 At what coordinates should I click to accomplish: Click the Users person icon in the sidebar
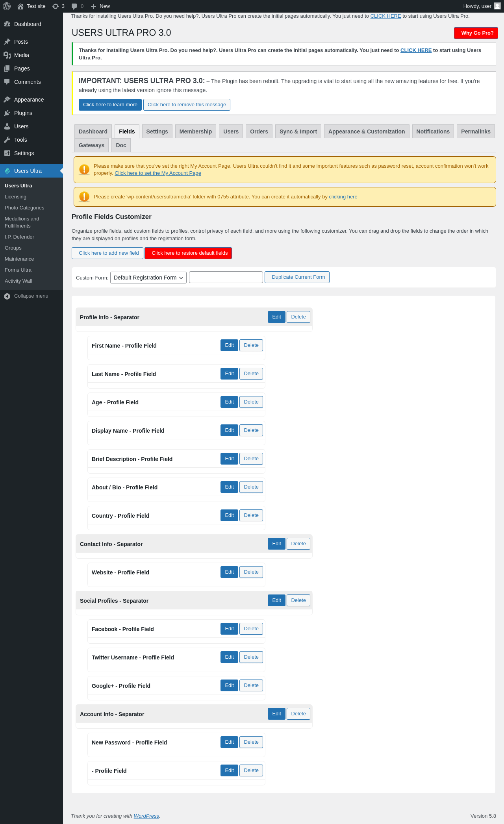tap(7, 126)
